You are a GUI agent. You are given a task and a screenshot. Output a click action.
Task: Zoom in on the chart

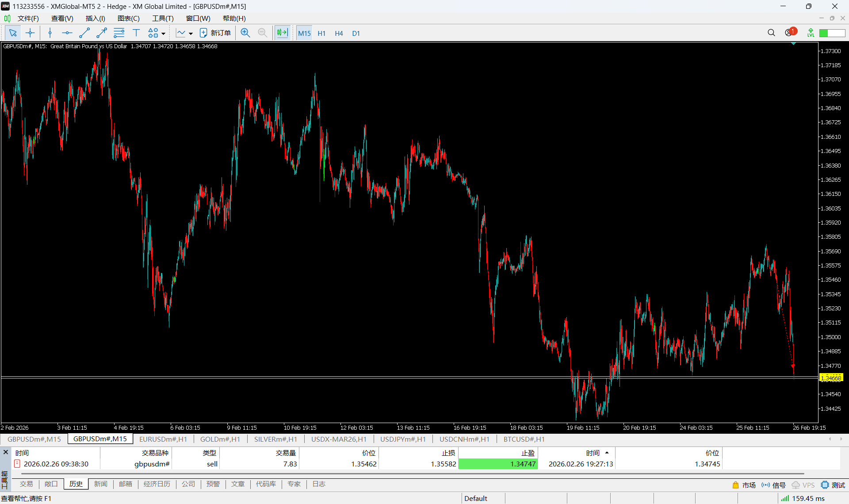(x=245, y=33)
